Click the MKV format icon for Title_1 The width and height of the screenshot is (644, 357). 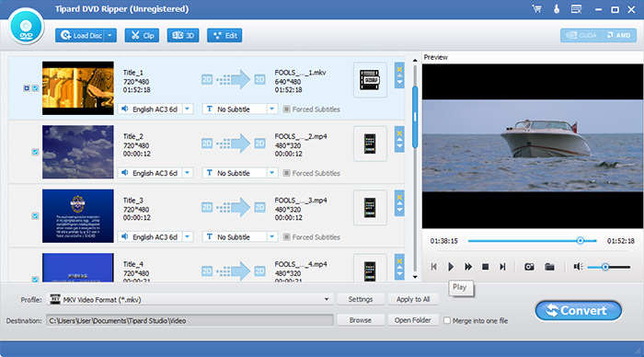coord(370,80)
